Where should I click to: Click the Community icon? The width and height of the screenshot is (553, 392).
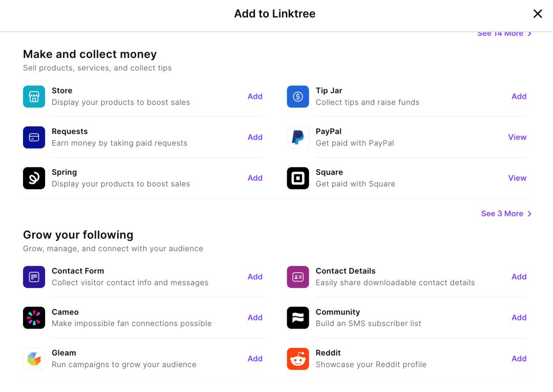pyautogui.click(x=298, y=318)
